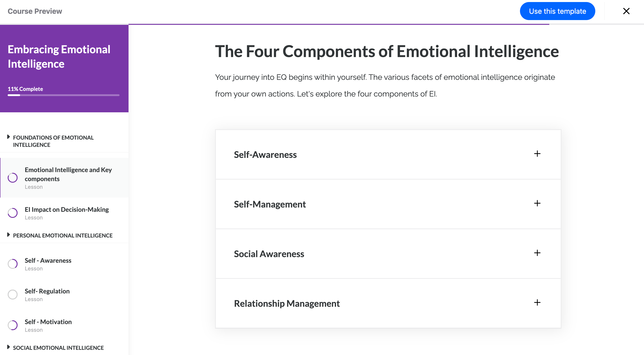Open the EI Impact on Decision-Making lesson

click(67, 210)
